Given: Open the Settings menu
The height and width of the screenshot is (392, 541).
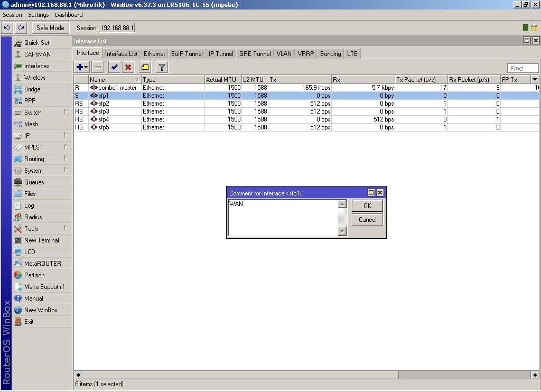Looking at the screenshot, I should pos(38,15).
